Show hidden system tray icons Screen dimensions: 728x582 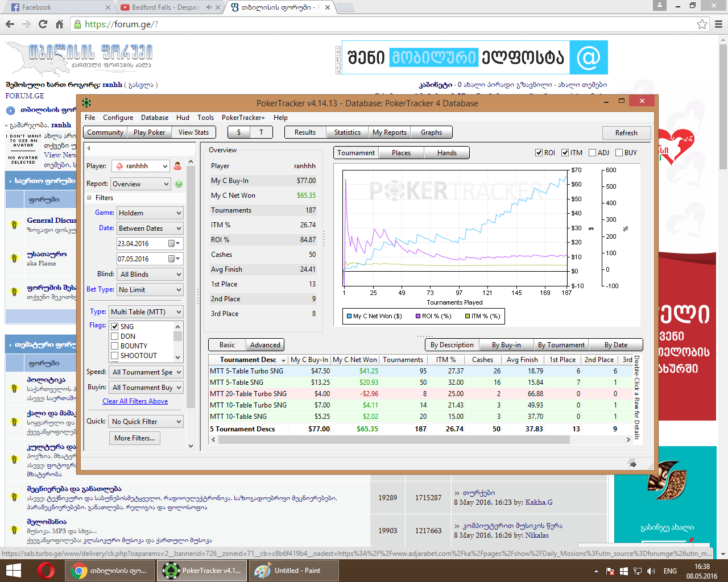pos(596,571)
